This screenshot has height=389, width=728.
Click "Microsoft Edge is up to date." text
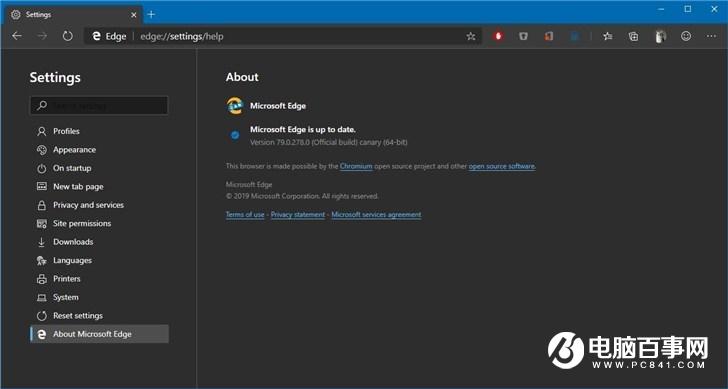[303, 130]
